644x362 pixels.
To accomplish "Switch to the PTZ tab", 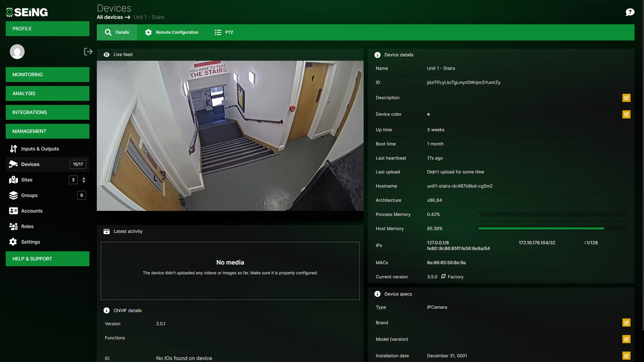I will click(x=224, y=32).
